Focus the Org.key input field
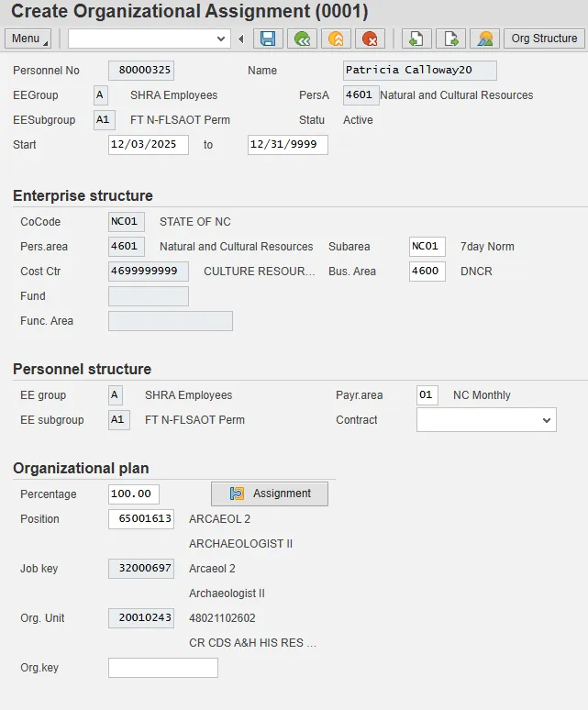The image size is (588, 710). 162,668
